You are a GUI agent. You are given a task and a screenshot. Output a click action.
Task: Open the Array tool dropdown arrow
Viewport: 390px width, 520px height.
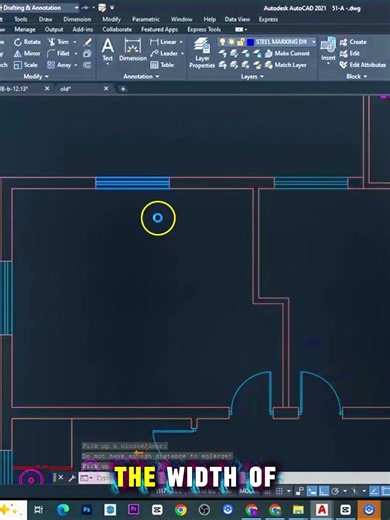(x=76, y=65)
